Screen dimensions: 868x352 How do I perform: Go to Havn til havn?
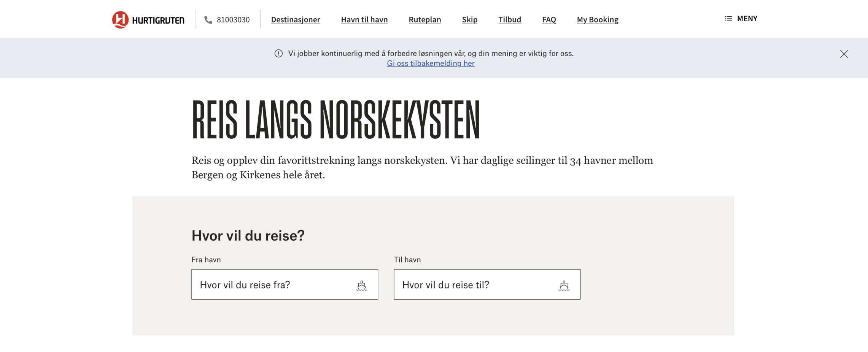click(x=364, y=20)
